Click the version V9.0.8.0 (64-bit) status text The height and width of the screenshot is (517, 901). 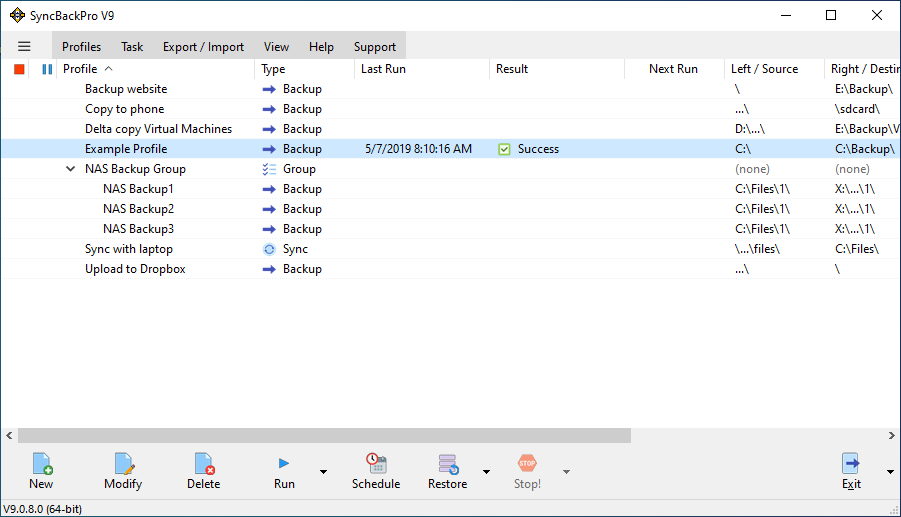click(x=43, y=509)
